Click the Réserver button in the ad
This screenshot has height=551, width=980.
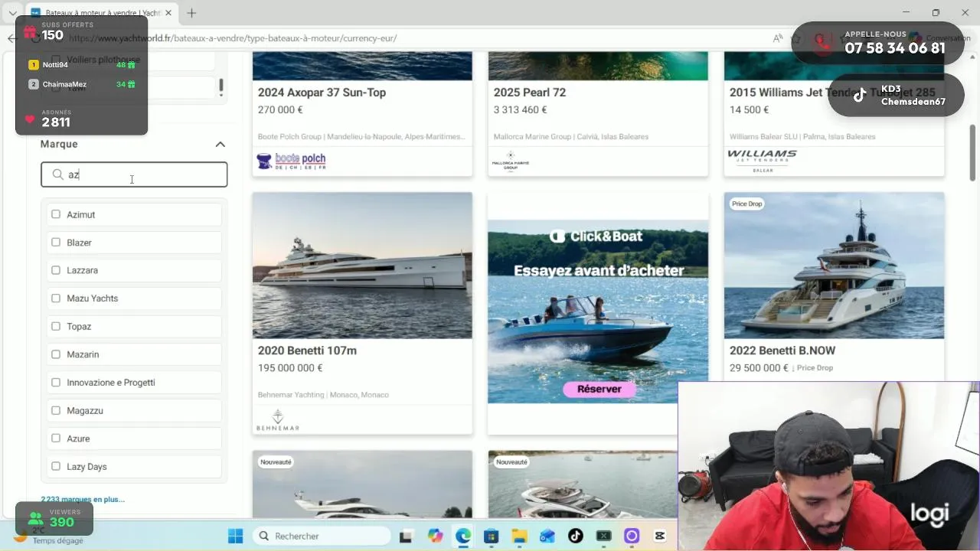coord(599,389)
